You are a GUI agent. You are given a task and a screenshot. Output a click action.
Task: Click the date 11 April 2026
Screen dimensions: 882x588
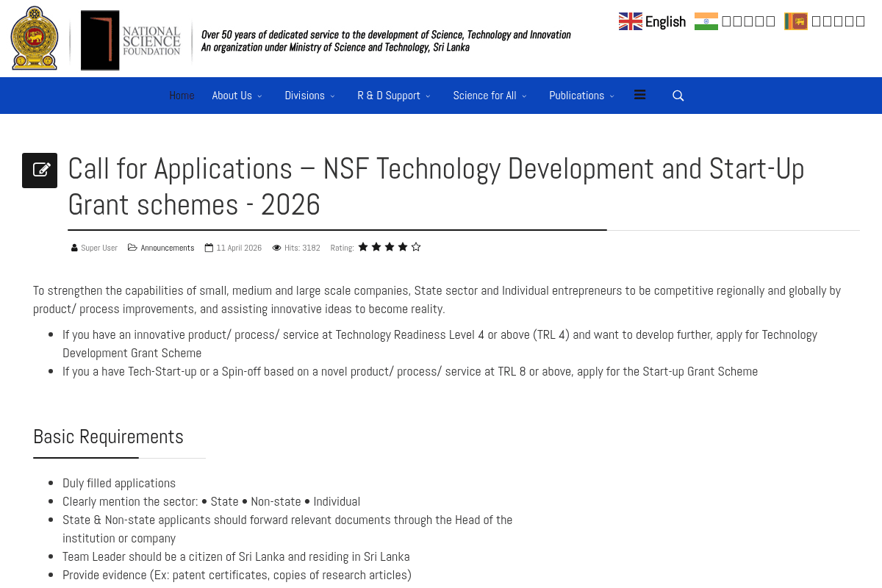coord(239,248)
